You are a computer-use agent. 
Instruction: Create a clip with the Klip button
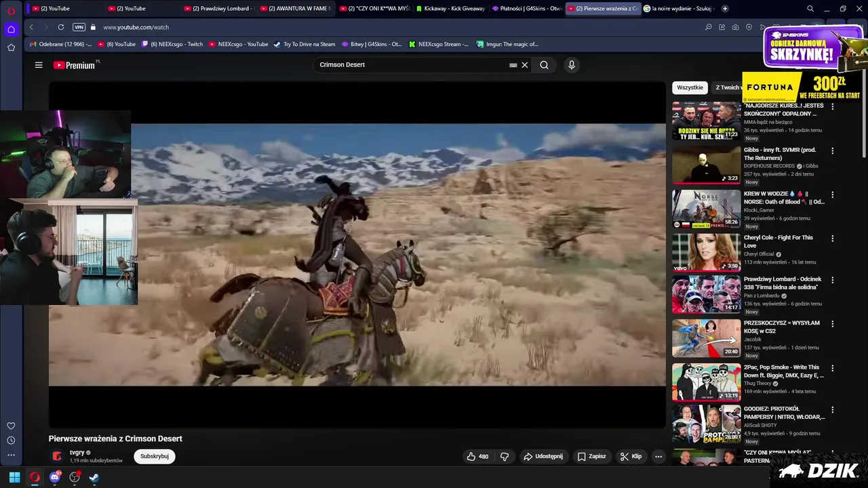(x=631, y=456)
